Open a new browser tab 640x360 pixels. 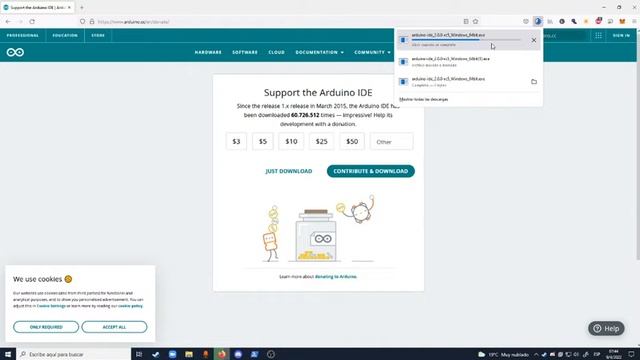(82, 7)
